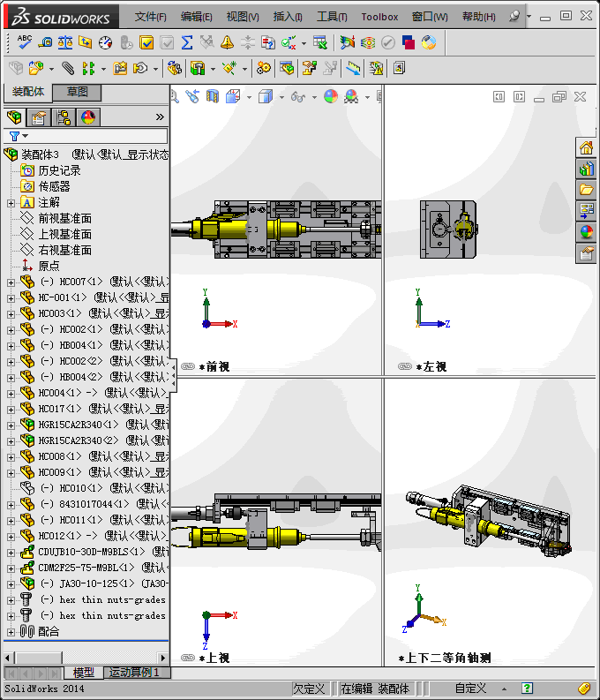Expand the 注解 annotations node
Image resolution: width=600 pixels, height=700 pixels.
[11, 203]
